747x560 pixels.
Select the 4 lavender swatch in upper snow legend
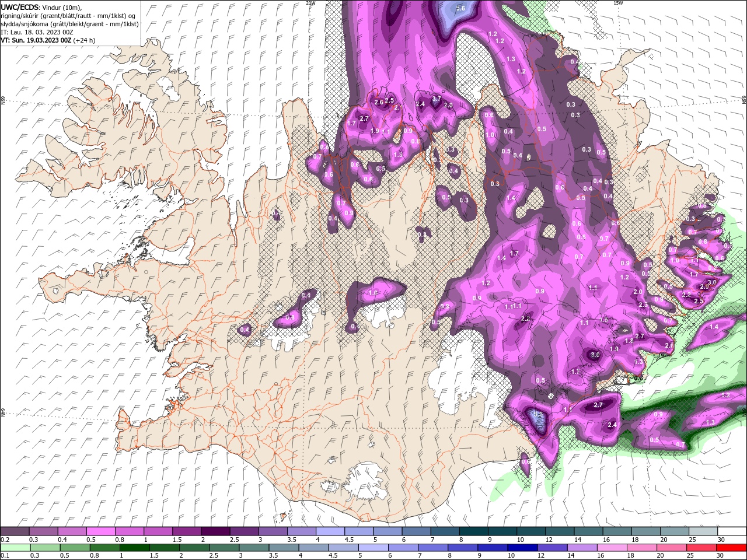330,531
